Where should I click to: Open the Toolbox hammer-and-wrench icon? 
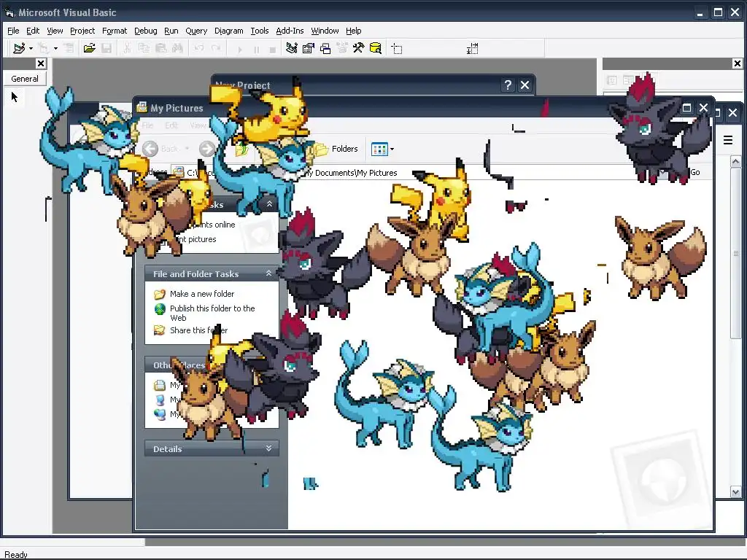click(x=358, y=48)
